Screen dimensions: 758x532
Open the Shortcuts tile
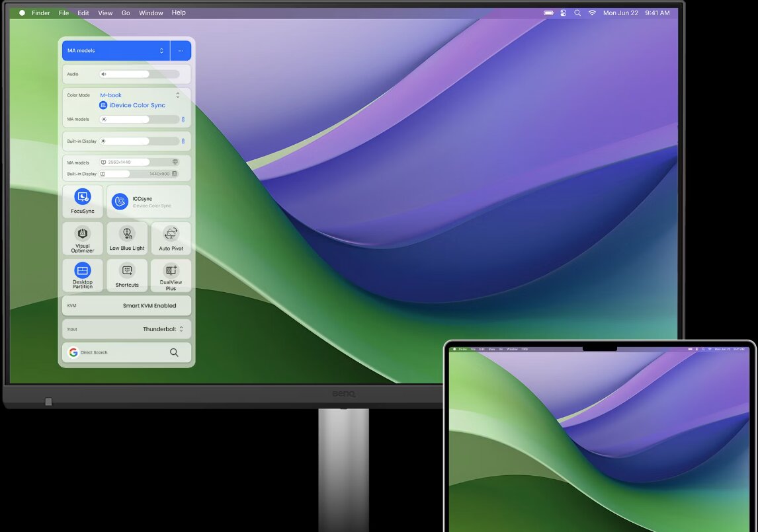pyautogui.click(x=127, y=276)
